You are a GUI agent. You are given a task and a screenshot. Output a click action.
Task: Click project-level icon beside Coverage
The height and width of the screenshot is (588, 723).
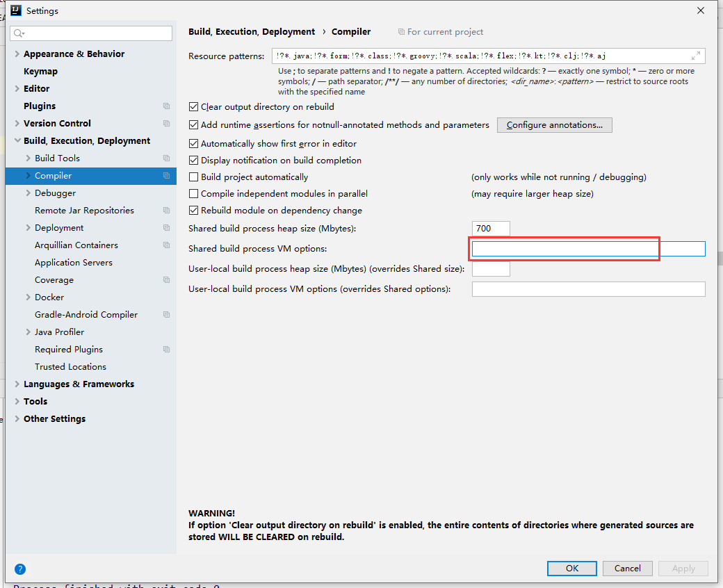[x=166, y=280]
